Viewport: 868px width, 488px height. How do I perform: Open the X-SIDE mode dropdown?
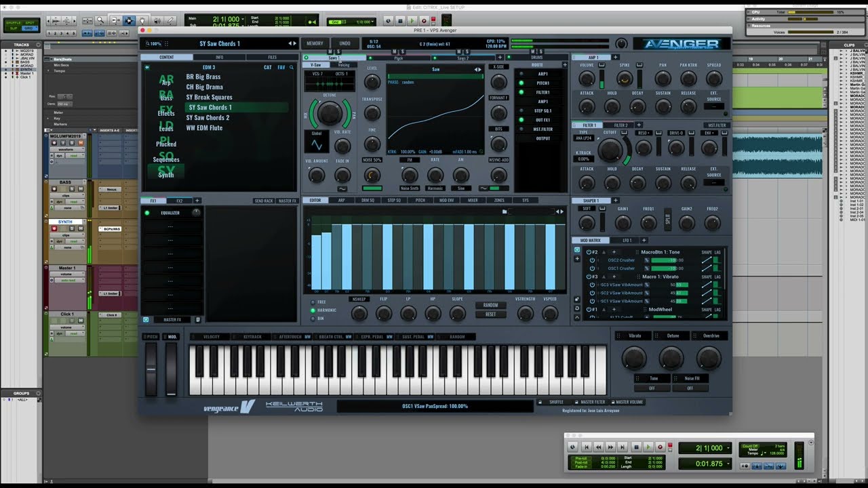tap(498, 66)
